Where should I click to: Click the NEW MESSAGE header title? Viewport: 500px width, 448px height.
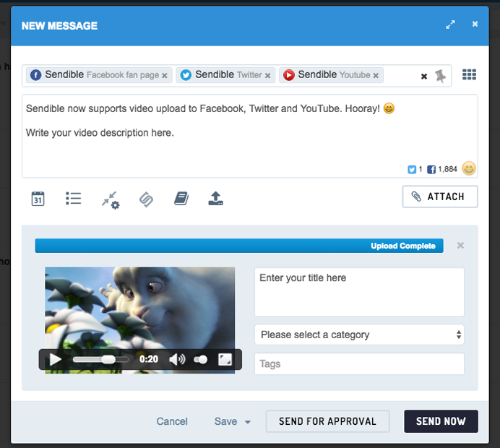pyautogui.click(x=60, y=26)
